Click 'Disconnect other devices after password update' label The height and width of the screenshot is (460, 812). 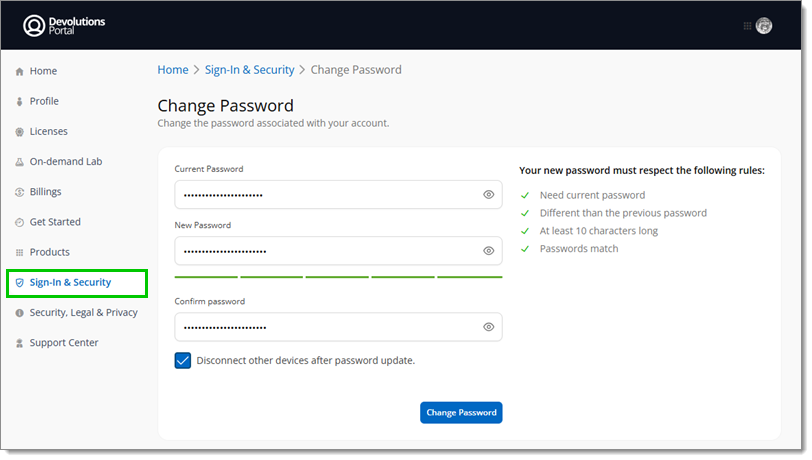pyautogui.click(x=306, y=361)
